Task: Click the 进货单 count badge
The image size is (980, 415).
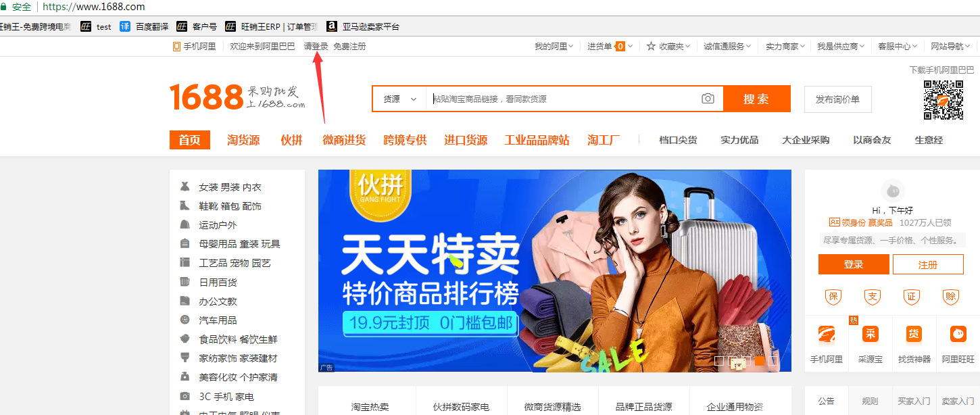Action: point(620,47)
